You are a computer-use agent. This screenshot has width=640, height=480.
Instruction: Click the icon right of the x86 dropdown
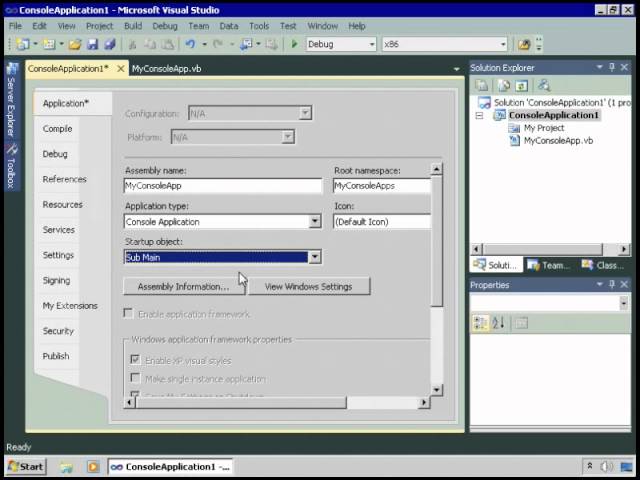click(524, 44)
